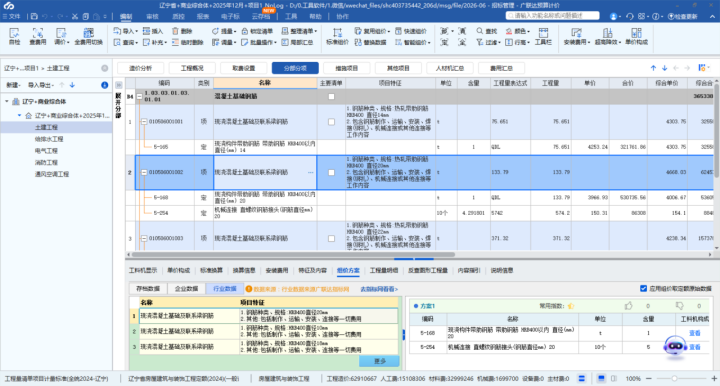Tick 主要清单 checkbox for row 010506001003
Screen dimensions: 720x386
(x=332, y=238)
